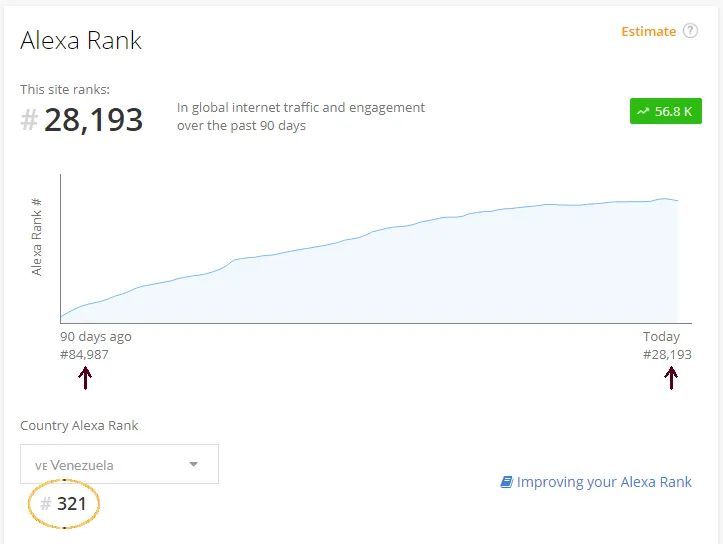Click the country rank value 321
723x544 pixels.
(x=71, y=503)
